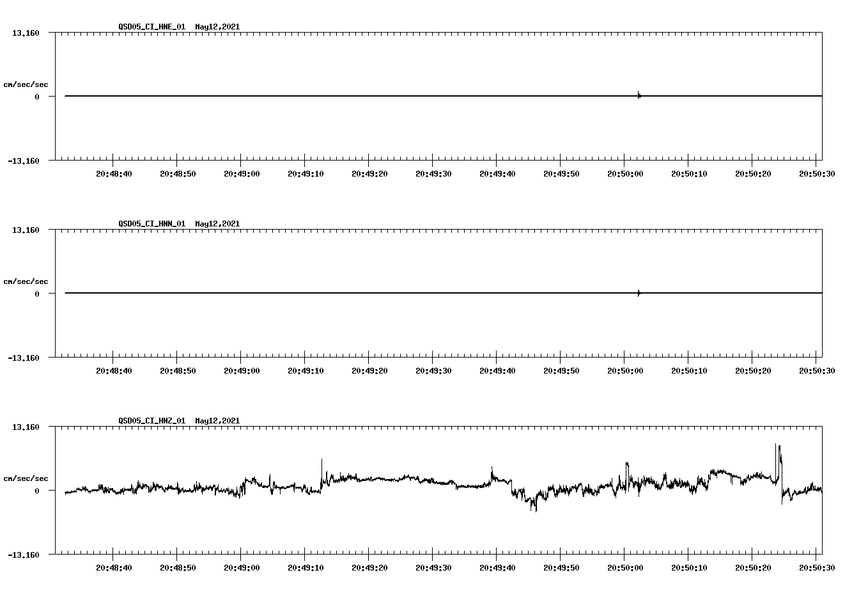Click the spike near 20:49:12 on HNZ trace
This screenshot has height=591, width=868.
click(322, 461)
